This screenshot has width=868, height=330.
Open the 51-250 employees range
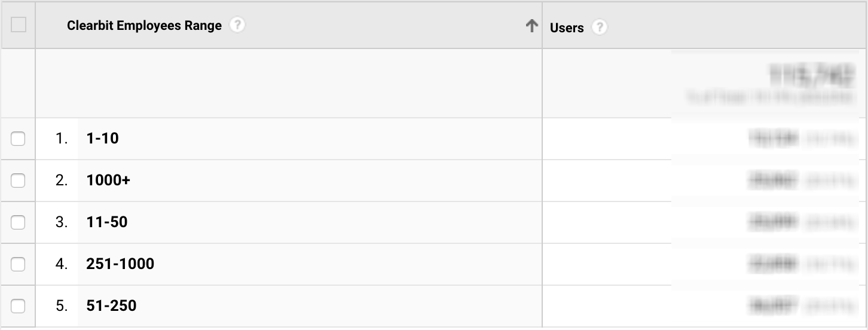pos(111,306)
